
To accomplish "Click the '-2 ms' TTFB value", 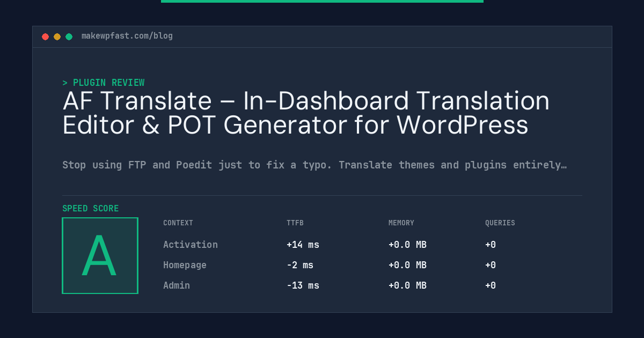I will click(x=300, y=265).
